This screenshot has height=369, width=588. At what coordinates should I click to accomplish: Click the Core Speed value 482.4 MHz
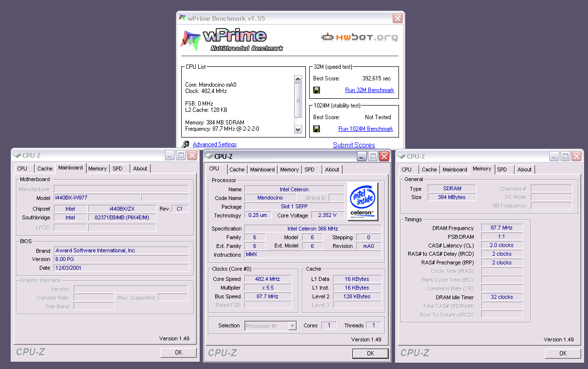pos(268,279)
